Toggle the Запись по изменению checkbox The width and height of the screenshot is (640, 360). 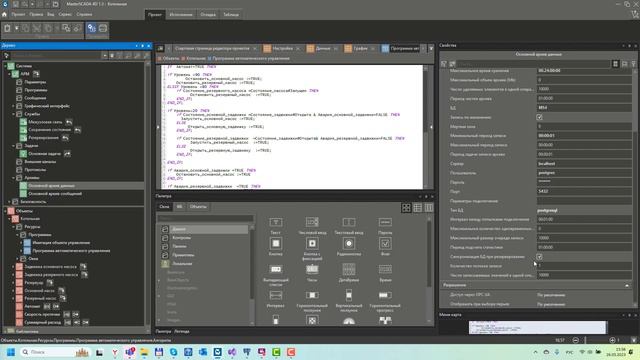[539, 117]
